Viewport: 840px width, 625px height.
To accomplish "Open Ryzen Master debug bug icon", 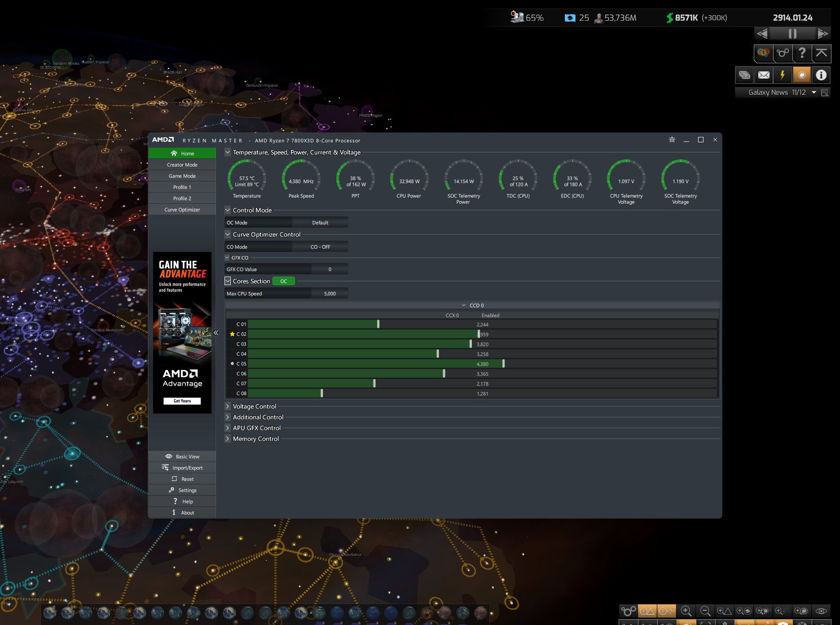I will click(x=672, y=140).
